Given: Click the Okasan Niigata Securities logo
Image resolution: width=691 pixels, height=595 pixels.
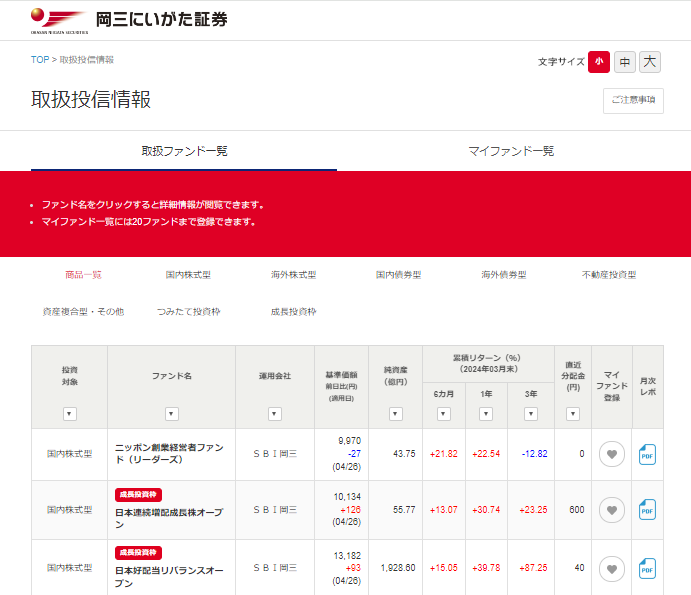Looking at the screenshot, I should point(129,20).
